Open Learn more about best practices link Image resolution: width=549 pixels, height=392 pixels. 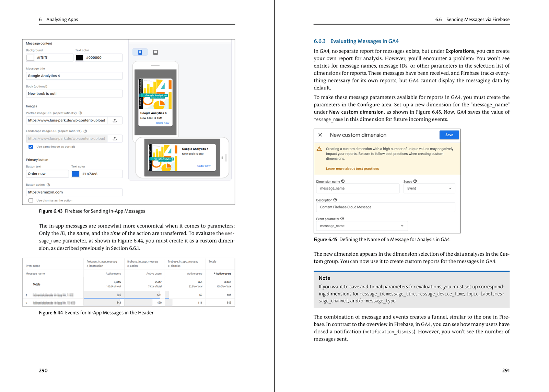352,169
